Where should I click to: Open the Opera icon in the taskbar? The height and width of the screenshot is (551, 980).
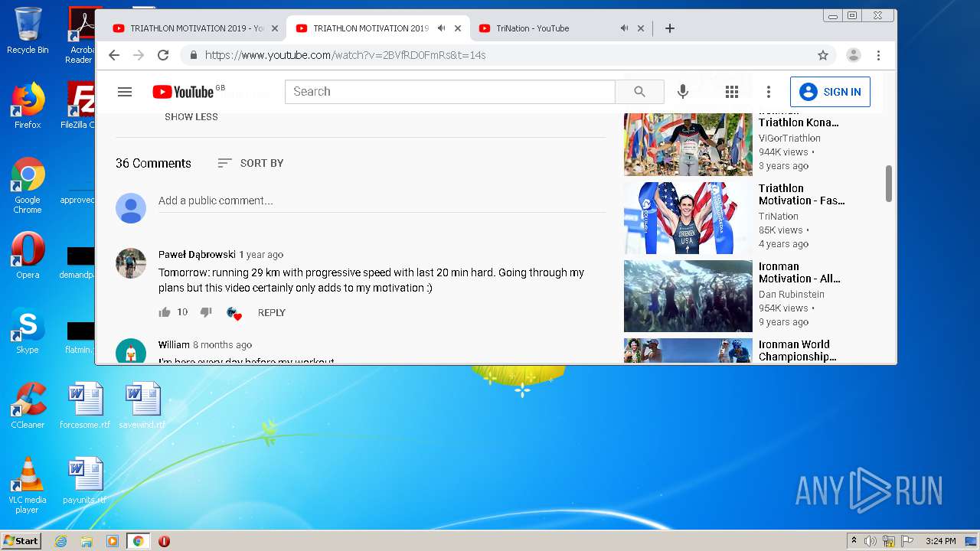pos(164,541)
